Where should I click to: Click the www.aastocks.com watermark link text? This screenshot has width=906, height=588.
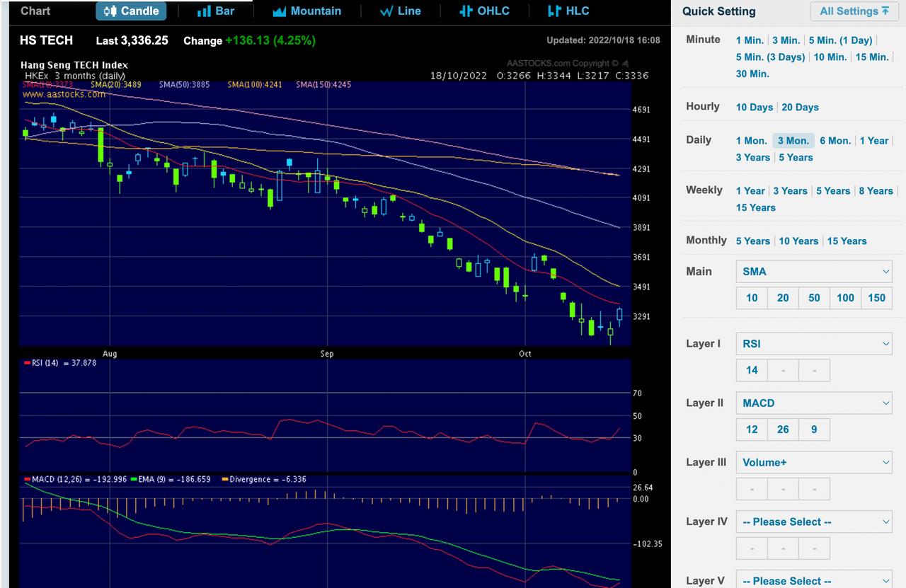(x=64, y=93)
